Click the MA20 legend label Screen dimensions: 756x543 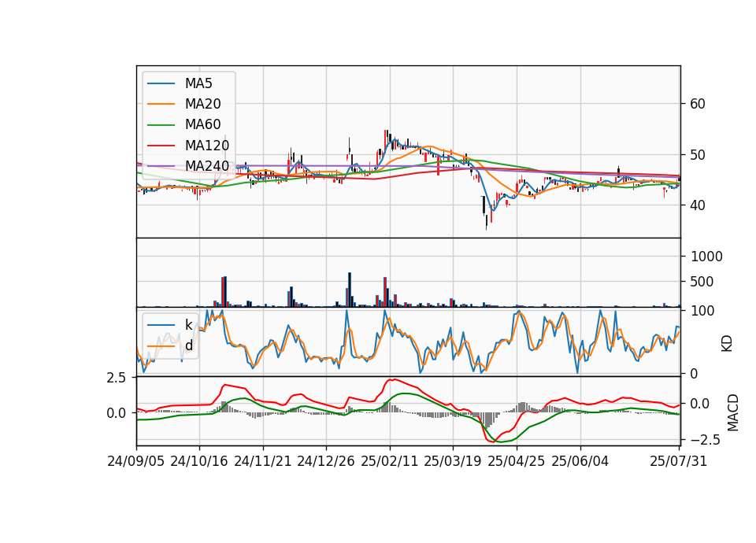point(202,104)
